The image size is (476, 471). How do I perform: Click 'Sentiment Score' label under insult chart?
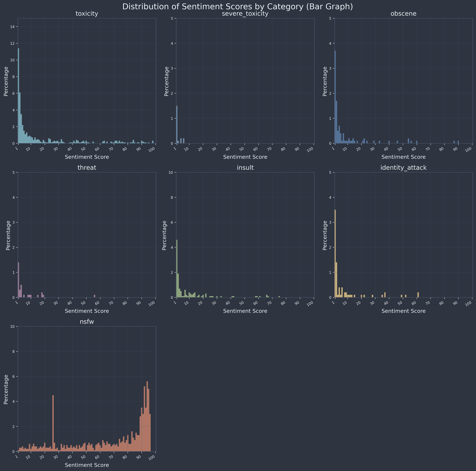[x=245, y=311]
